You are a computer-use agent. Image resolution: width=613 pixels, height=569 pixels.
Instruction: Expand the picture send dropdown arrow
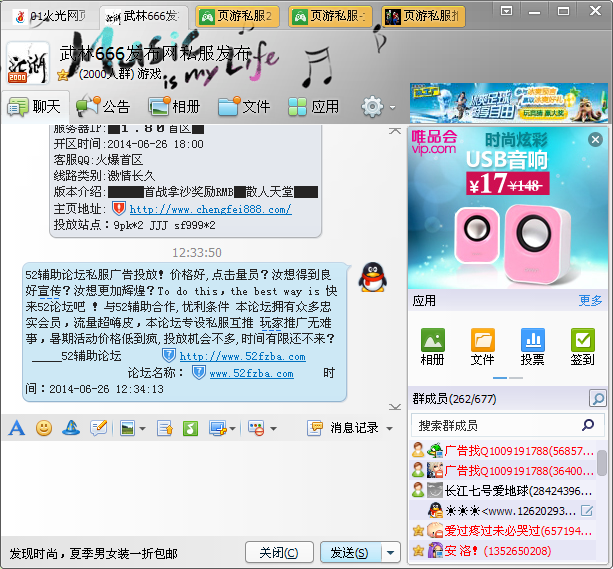click(x=142, y=429)
